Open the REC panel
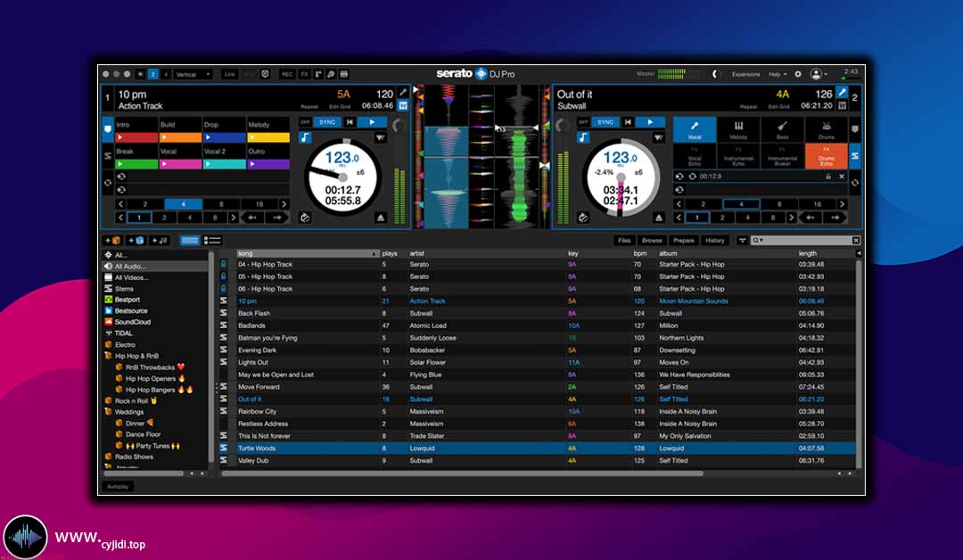Image resolution: width=963 pixels, height=560 pixels. click(x=287, y=74)
